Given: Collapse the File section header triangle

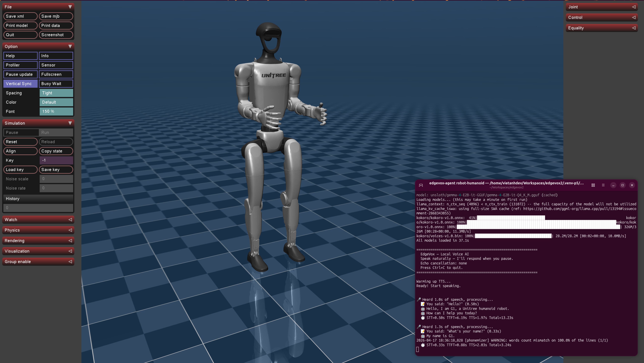Looking at the screenshot, I should tap(70, 7).
